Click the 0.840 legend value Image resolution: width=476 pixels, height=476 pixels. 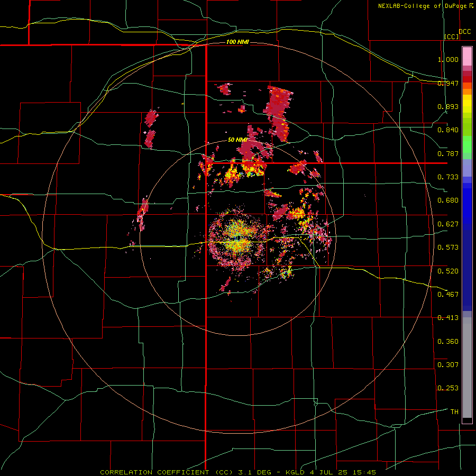pyautogui.click(x=448, y=130)
